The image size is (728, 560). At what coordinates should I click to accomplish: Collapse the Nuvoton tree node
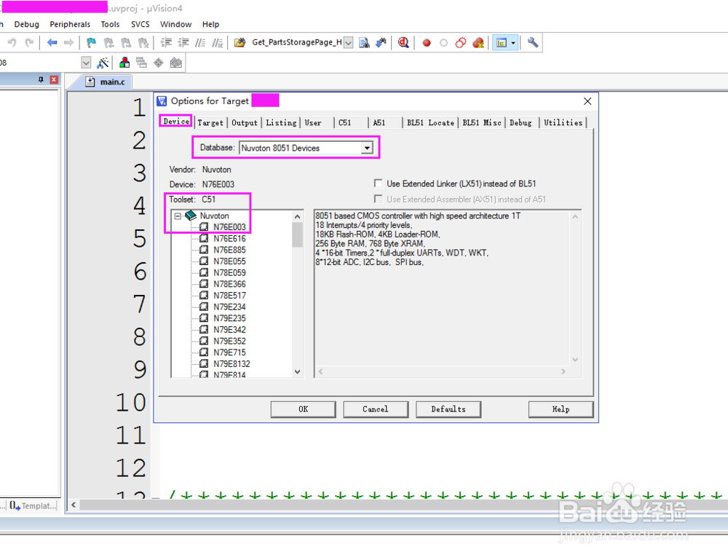tap(178, 216)
